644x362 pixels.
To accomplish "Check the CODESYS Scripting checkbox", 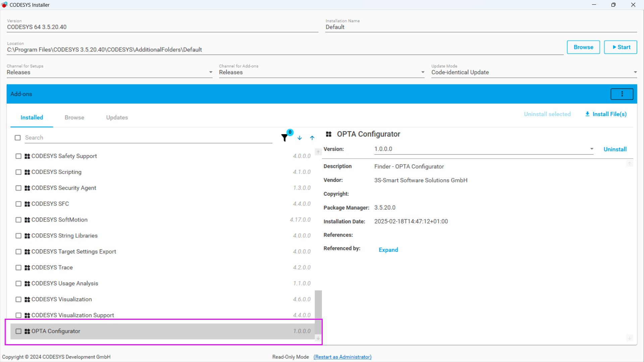I will (18, 172).
